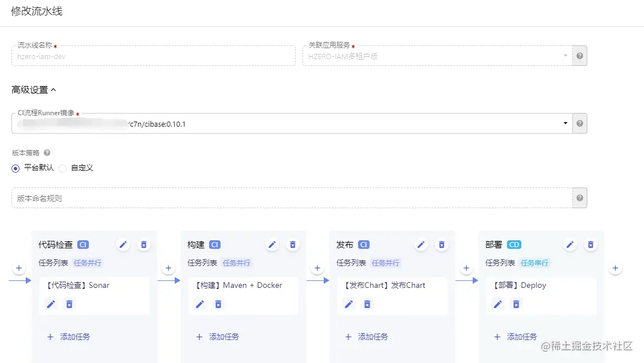This screenshot has width=644, height=363.
Task: Open the CI流程Runner镜像 dropdown
Action: pyautogui.click(x=566, y=123)
